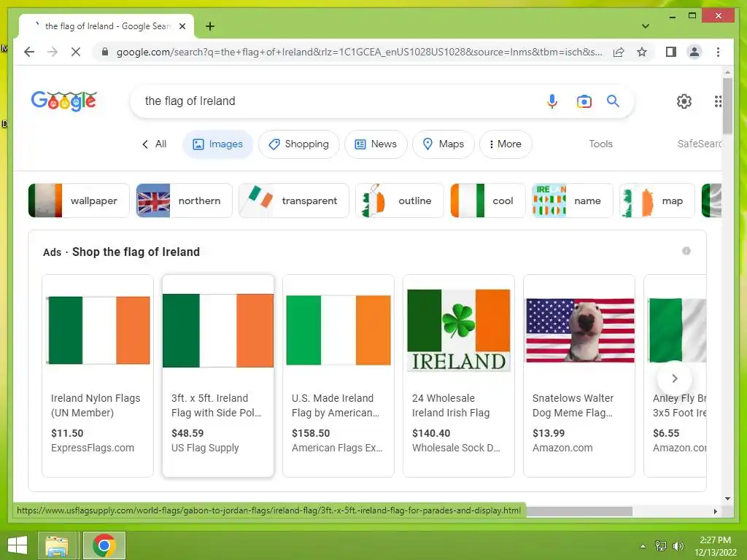Image resolution: width=747 pixels, height=560 pixels.
Task: Select the Images tab
Action: coord(217,144)
